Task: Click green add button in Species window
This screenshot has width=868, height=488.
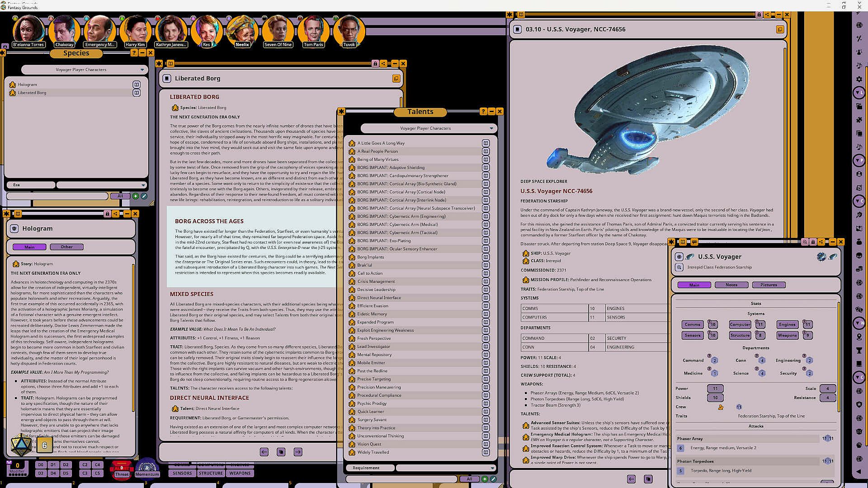Action: (x=135, y=196)
